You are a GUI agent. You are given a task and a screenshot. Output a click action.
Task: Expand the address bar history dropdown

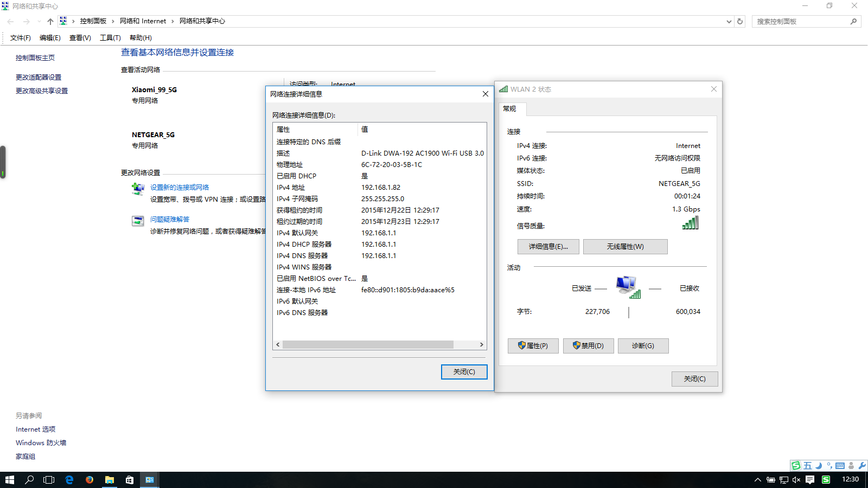click(729, 22)
